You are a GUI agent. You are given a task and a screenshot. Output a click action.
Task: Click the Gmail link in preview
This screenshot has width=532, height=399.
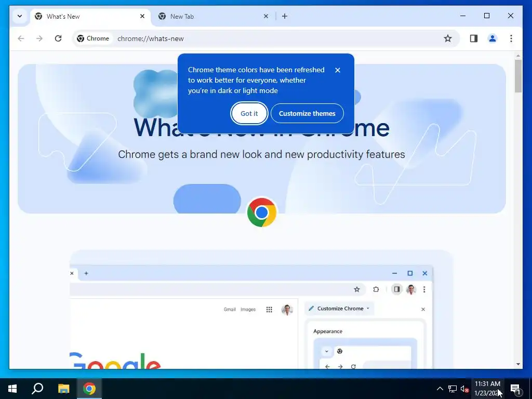[230, 310]
